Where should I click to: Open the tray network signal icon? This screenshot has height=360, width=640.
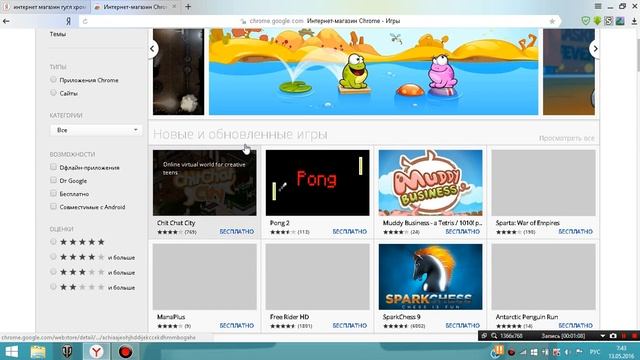coord(523,352)
